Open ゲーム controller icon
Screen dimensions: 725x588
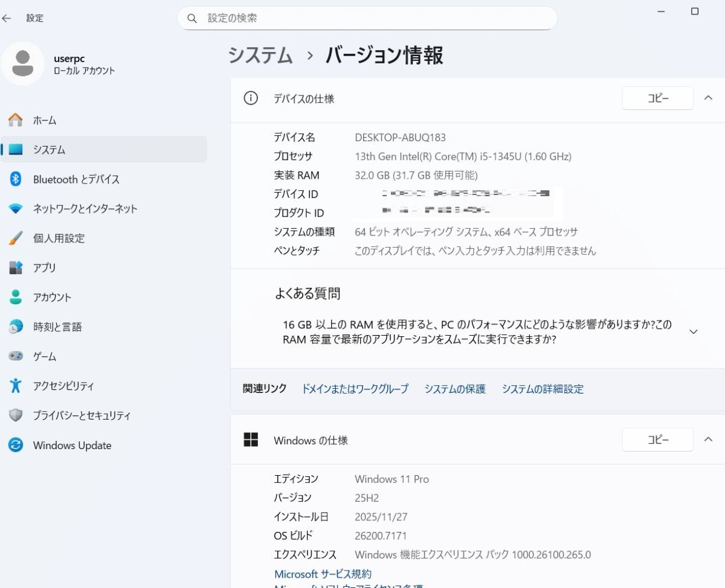coord(16,356)
